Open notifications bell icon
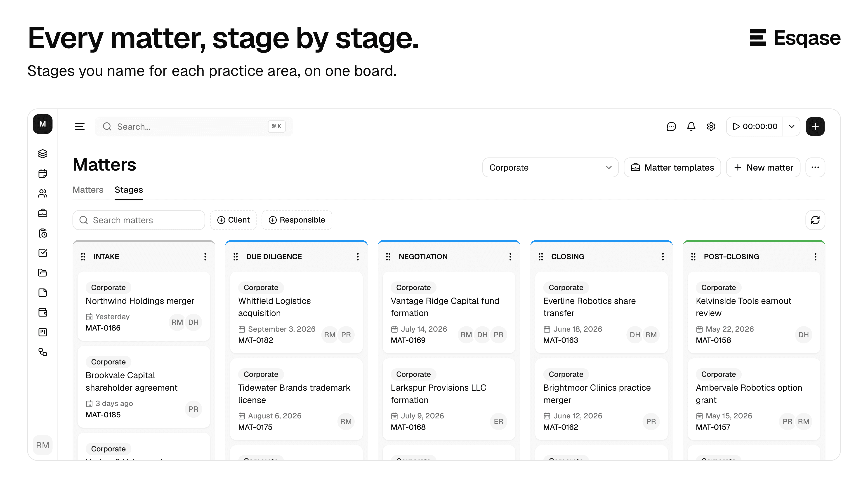This screenshot has width=868, height=488. click(x=691, y=127)
